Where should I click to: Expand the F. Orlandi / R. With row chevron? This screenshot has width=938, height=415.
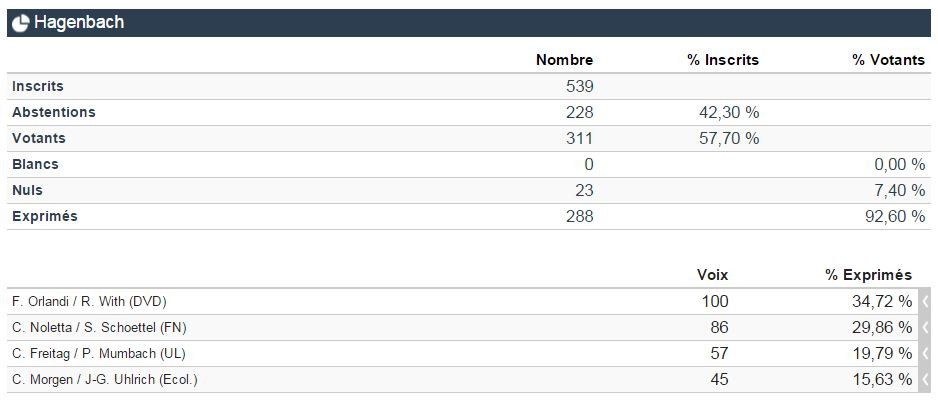925,301
